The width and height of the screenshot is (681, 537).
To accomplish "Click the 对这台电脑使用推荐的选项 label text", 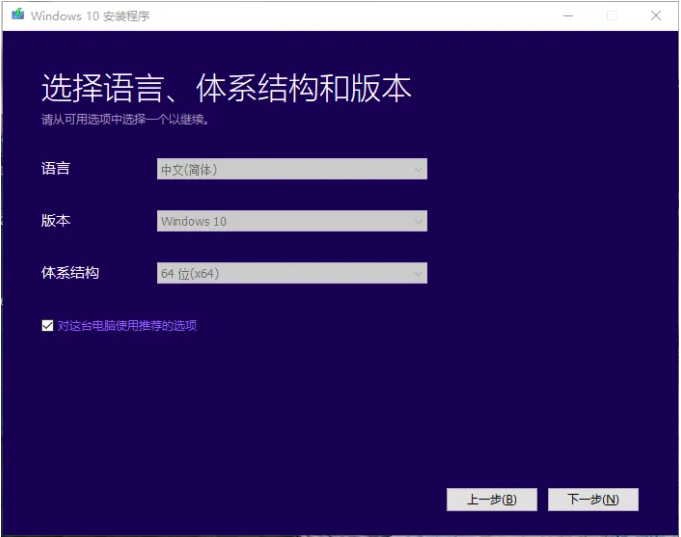I will tap(127, 325).
